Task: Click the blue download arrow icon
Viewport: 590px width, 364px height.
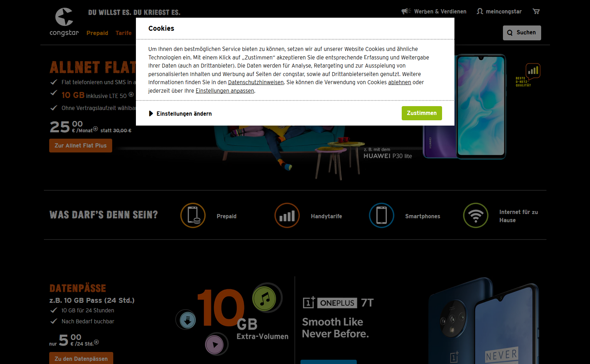Action: [x=188, y=320]
